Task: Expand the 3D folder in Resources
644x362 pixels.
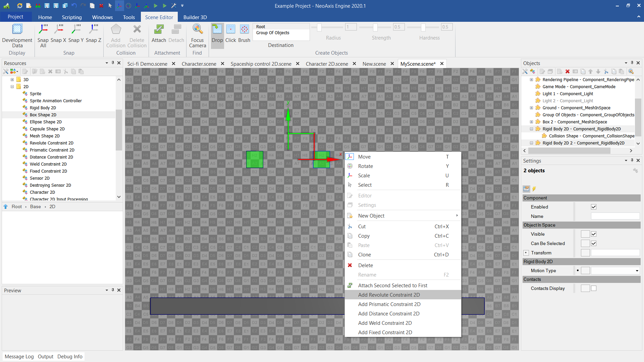Action: [12, 80]
